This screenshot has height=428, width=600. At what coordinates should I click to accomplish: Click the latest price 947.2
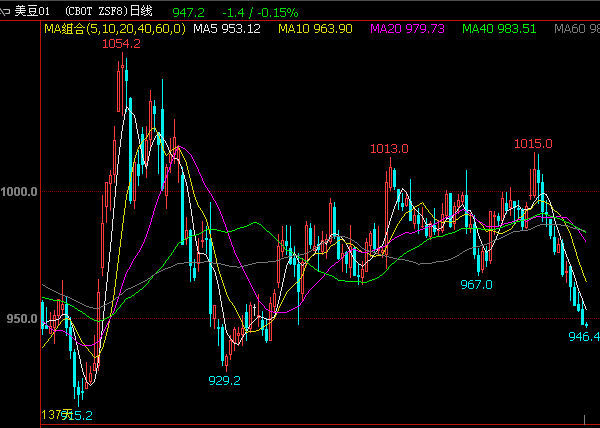(x=189, y=13)
